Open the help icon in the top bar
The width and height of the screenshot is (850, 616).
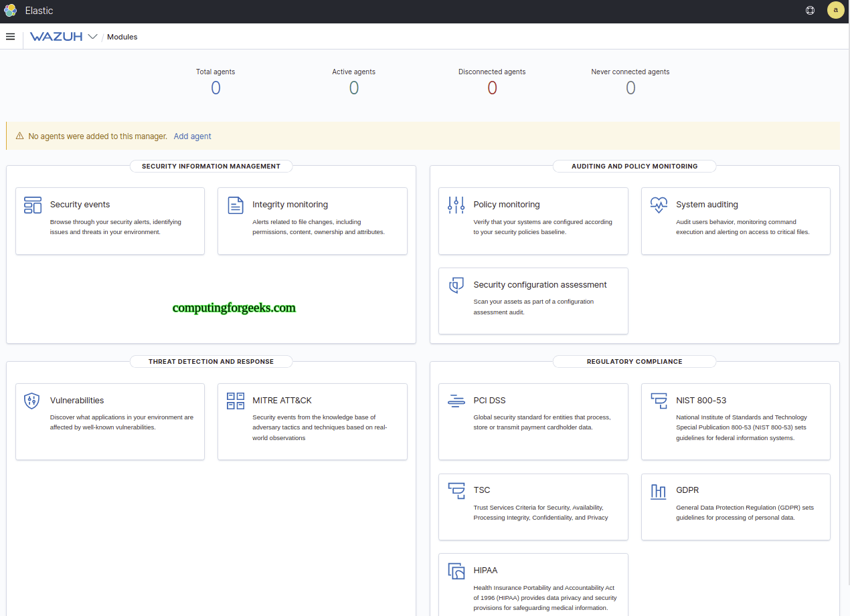pos(810,10)
